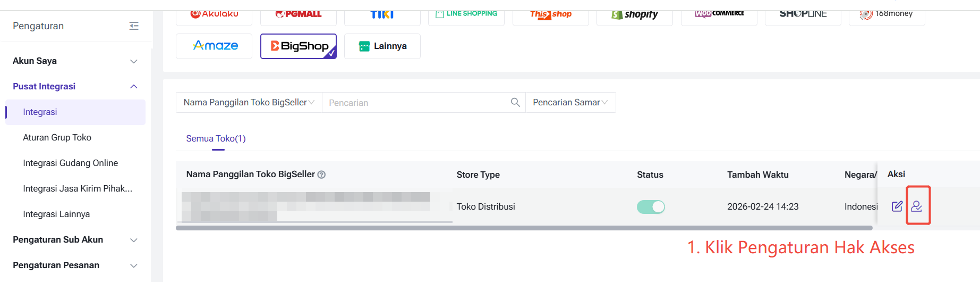Select the Amaze marketplace logo
The height and width of the screenshot is (282, 980).
click(214, 46)
